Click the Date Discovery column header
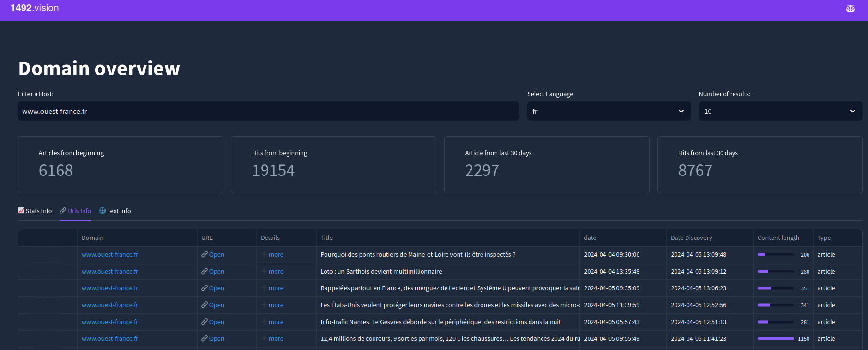The image size is (868, 350). point(691,237)
